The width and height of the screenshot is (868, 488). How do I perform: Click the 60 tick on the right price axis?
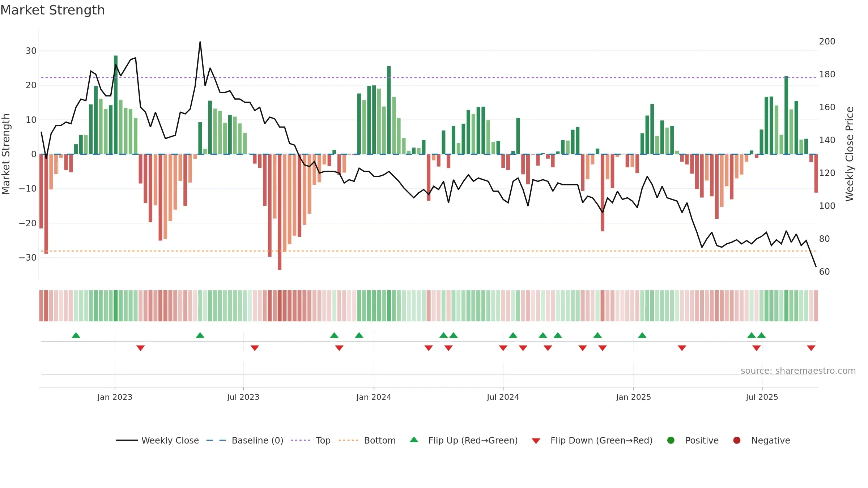825,272
